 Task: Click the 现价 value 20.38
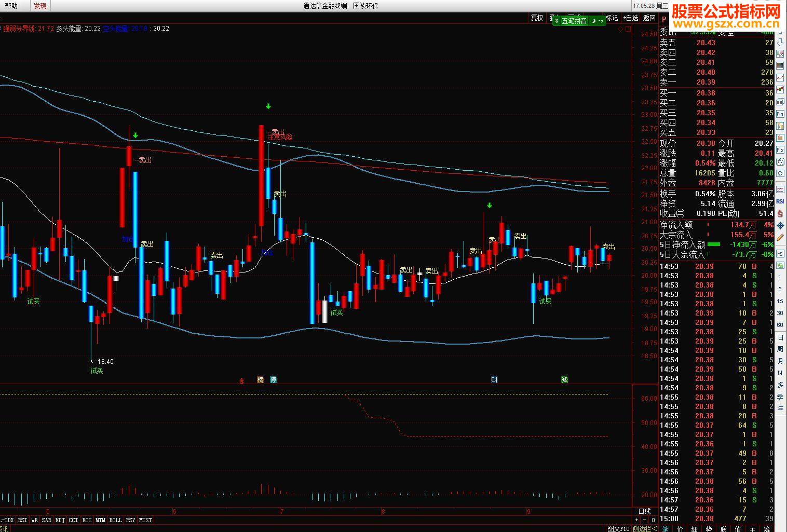pos(706,143)
